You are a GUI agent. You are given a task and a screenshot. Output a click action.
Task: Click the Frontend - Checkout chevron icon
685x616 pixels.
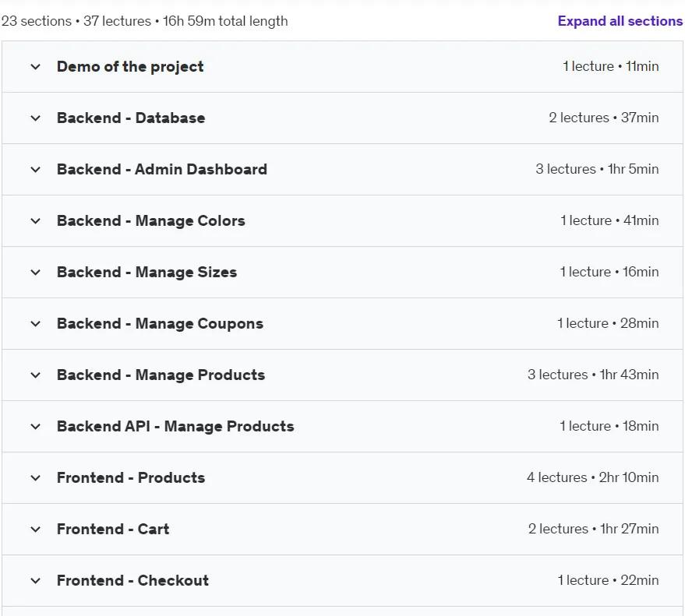(x=35, y=581)
